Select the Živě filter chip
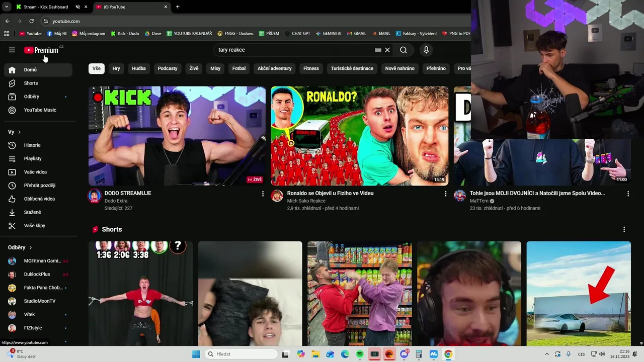The width and height of the screenshot is (644, 362). tap(194, 68)
